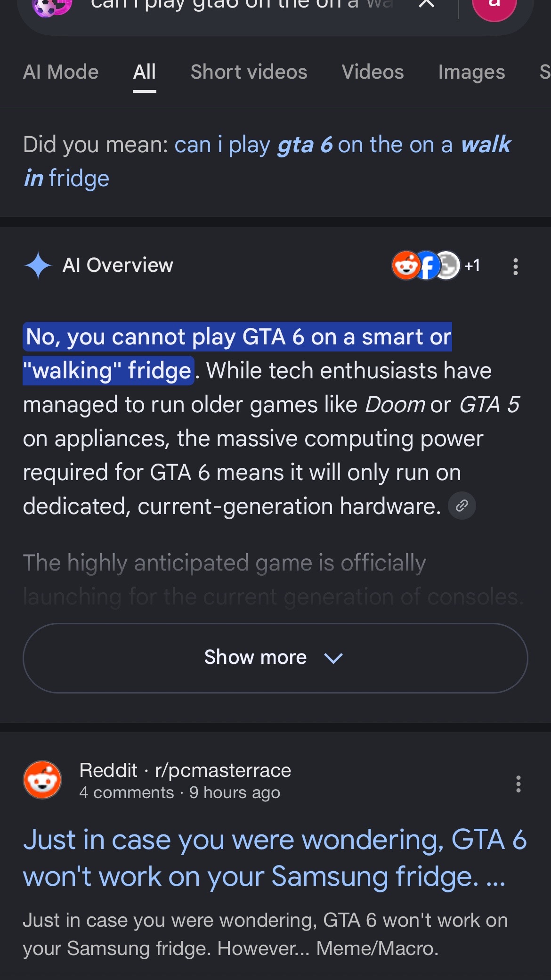Tap the Google doodle logo icon

point(52,6)
